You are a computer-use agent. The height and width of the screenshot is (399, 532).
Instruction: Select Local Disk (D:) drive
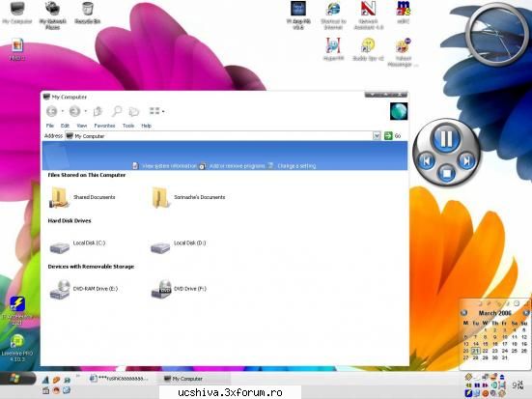coord(178,246)
